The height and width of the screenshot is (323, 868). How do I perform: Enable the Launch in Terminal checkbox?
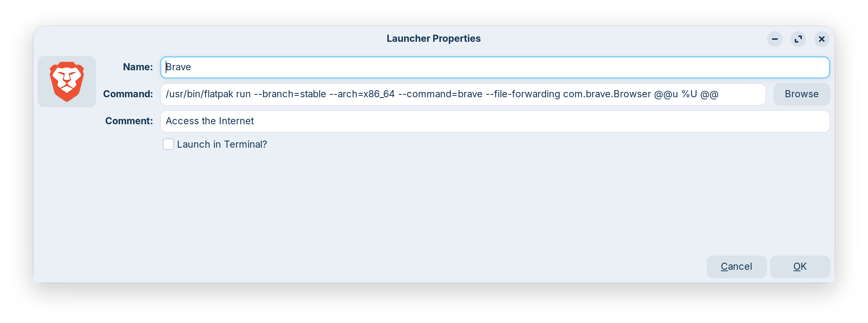coord(168,144)
